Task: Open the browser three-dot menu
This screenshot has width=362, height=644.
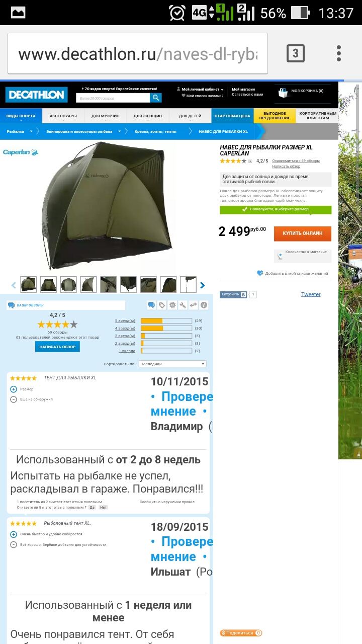Action: coord(339,53)
